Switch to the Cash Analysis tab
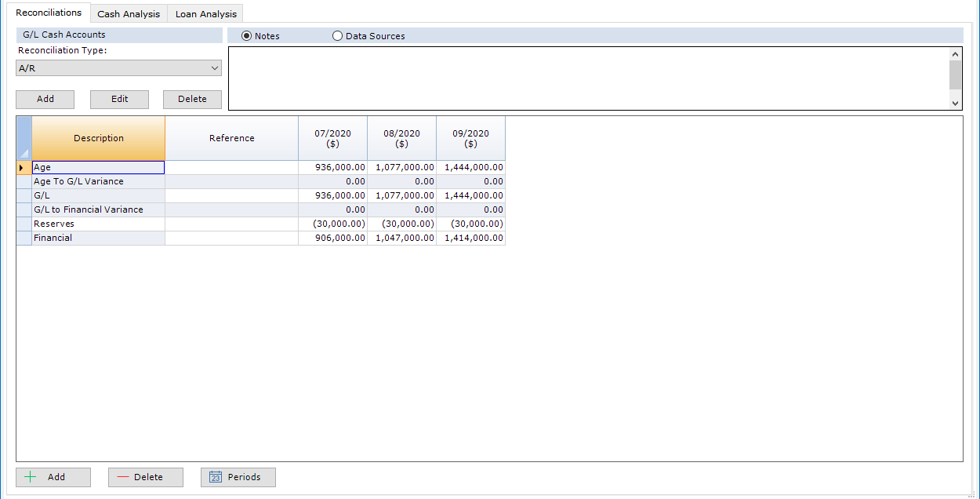This screenshot has width=980, height=499. tap(129, 14)
